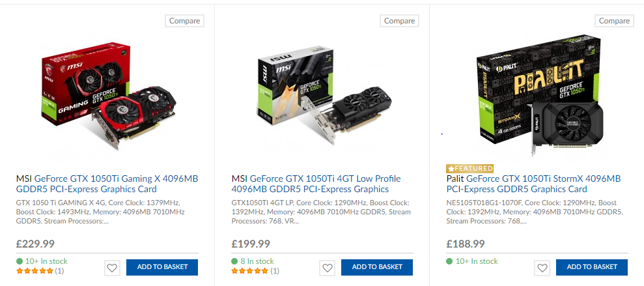Open MSI GTX 1050Ti 4GT Low Profile link
The image size is (644, 286).
(316, 184)
